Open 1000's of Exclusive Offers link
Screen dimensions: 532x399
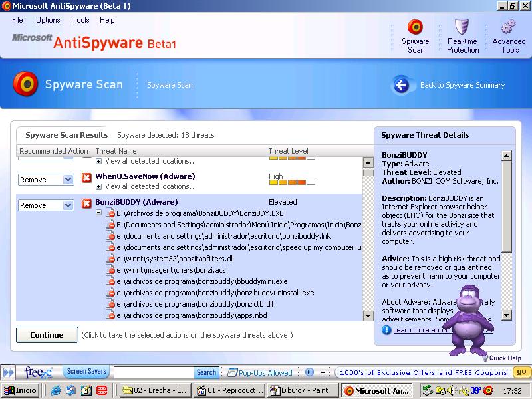[424, 372]
